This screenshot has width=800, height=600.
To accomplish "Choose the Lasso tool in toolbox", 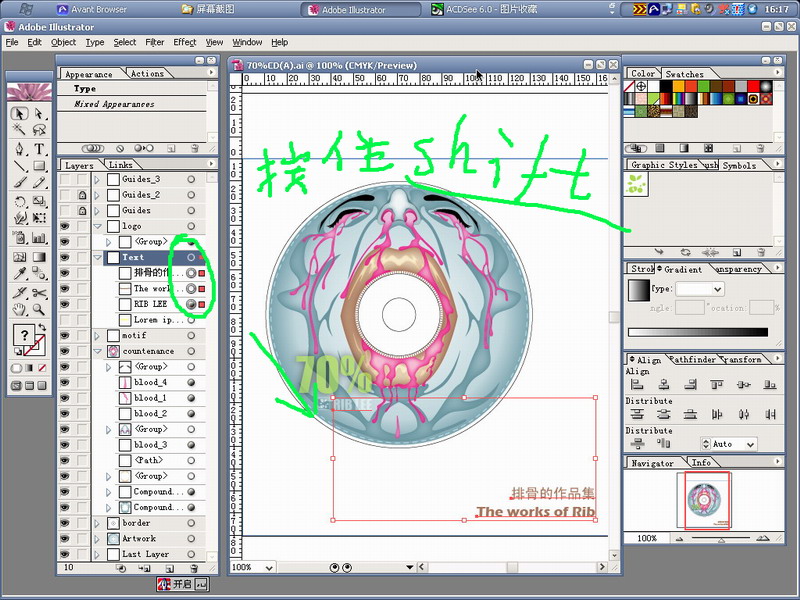I will pos(39,130).
